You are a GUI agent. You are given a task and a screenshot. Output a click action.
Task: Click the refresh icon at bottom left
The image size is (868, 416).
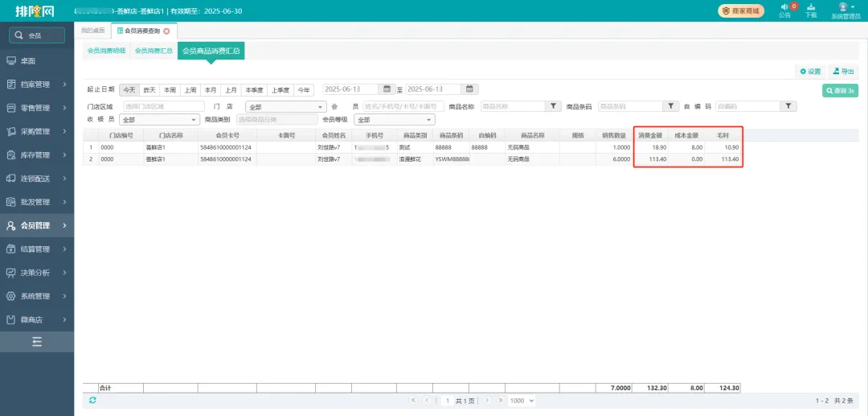pos(92,400)
